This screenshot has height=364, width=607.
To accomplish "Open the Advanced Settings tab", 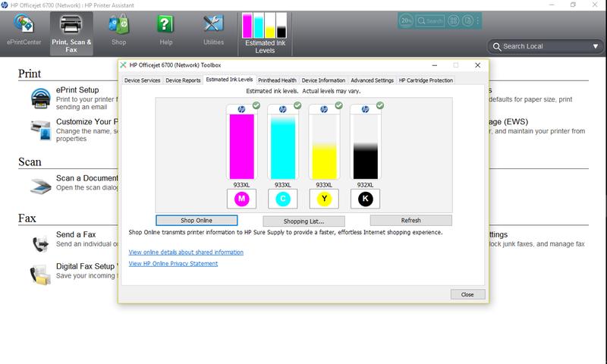I will point(372,80).
